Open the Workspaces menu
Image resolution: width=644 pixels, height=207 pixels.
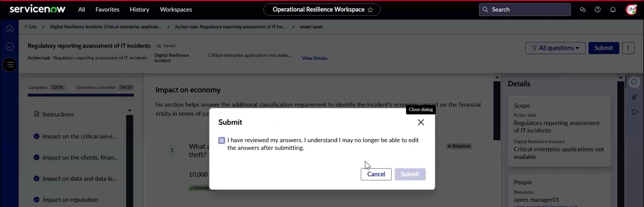pyautogui.click(x=176, y=10)
